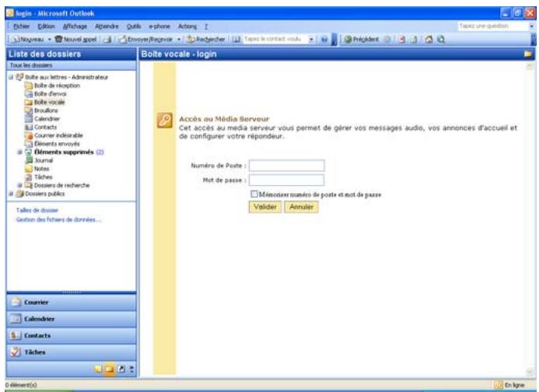Click the key icon beside Accès au Média Serveur

coord(165,121)
